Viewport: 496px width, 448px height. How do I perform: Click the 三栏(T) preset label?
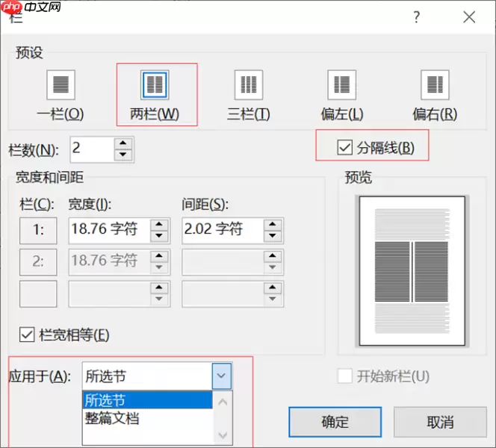249,113
